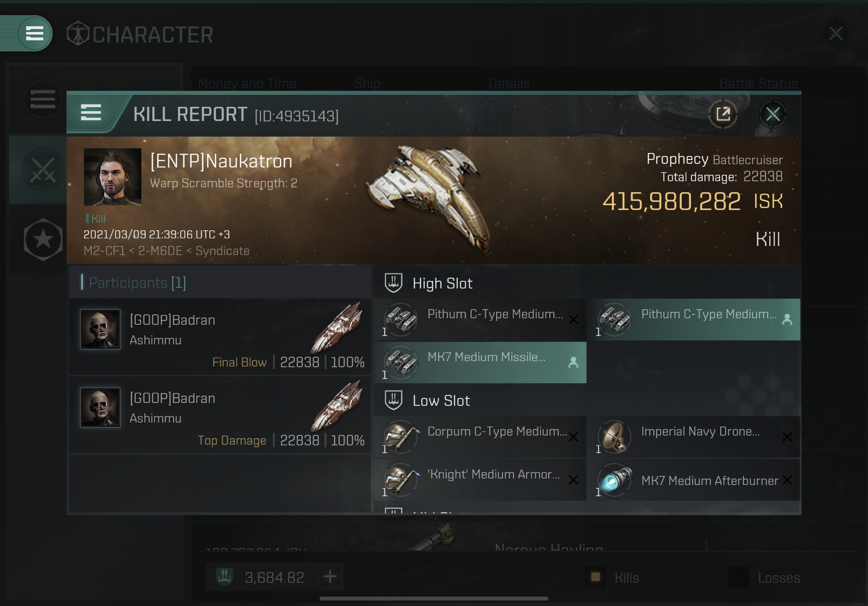Open the main hamburger menu beside Character
868x606 pixels.
34,33
